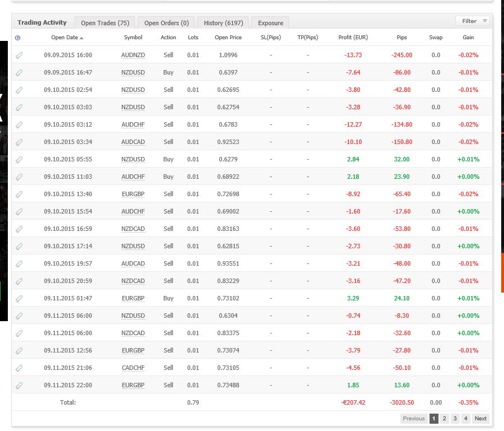This screenshot has height=431, width=504.
Task: Click tag icon for AUDCAD 0.92523 trade
Action: (x=19, y=142)
